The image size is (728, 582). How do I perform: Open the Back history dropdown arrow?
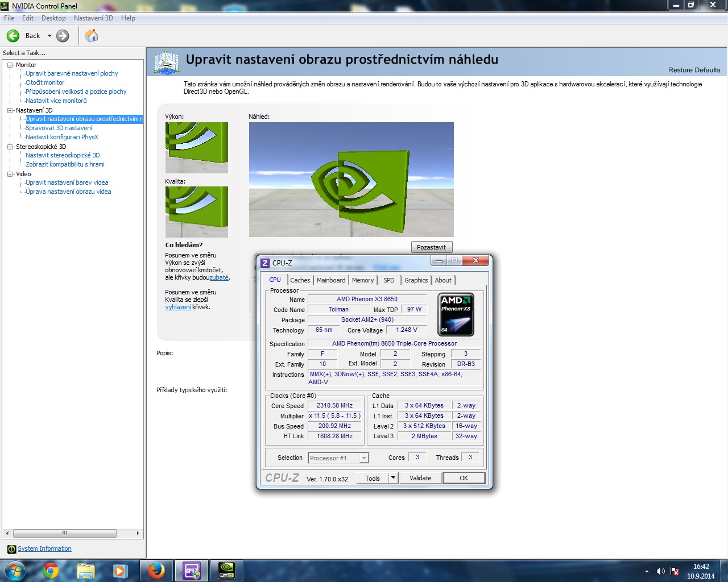[49, 36]
